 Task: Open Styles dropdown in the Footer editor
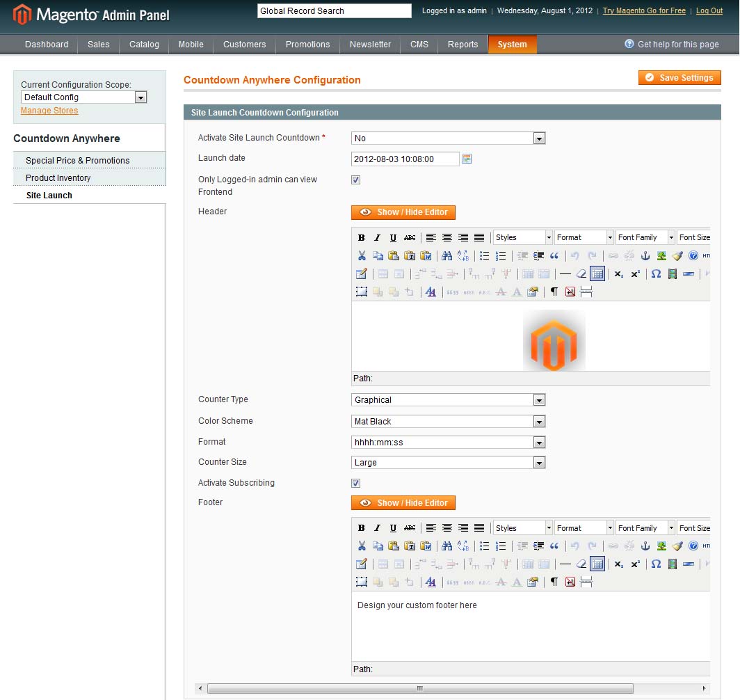tap(522, 528)
